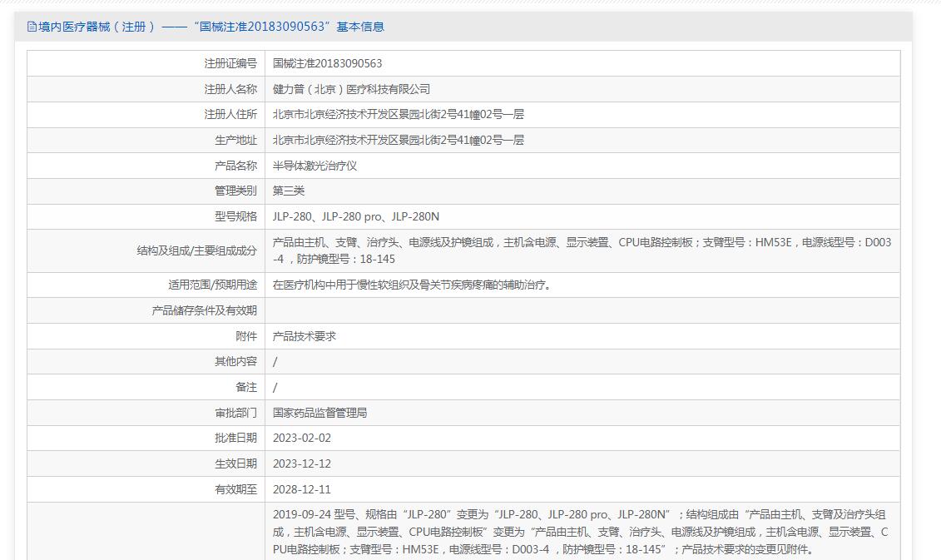Select the label "有效期至"
This screenshot has height=560, width=941.
[x=235, y=490]
